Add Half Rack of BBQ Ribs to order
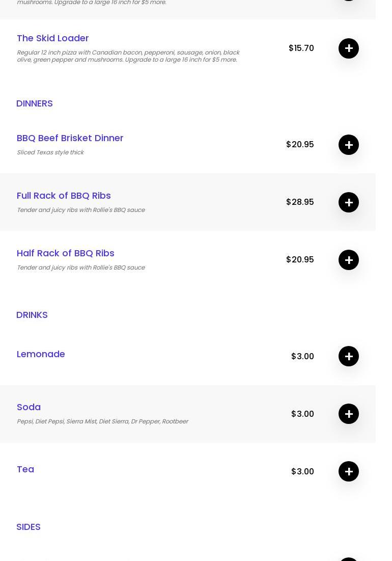The width and height of the screenshot is (392, 561). tap(349, 260)
